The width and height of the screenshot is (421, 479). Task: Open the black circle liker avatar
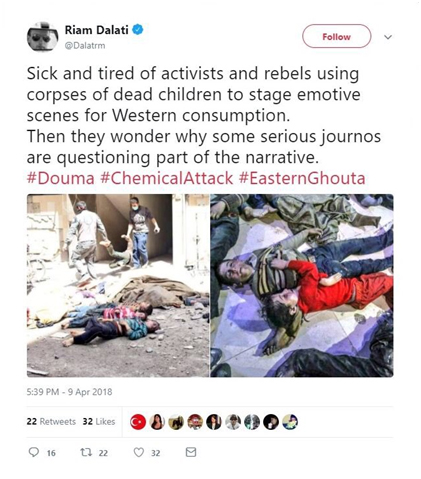click(x=271, y=422)
